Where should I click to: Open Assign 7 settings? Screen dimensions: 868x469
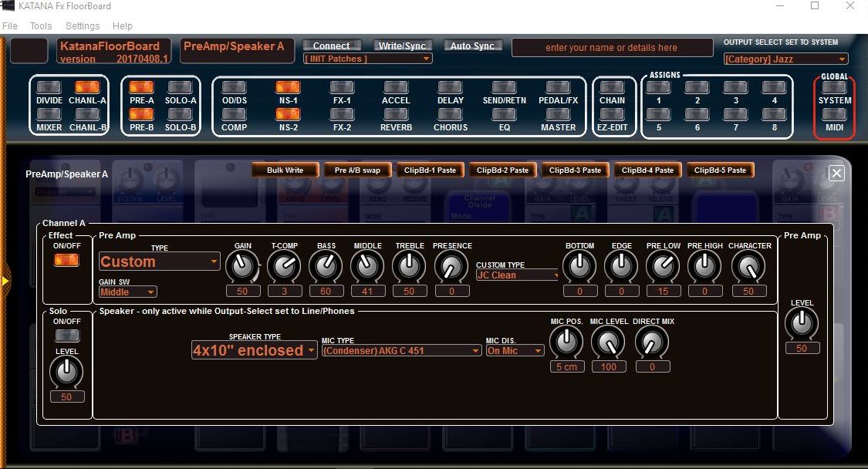coord(736,114)
